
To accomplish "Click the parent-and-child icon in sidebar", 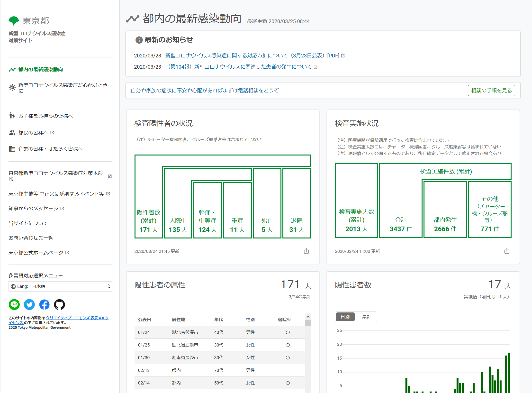I will (12, 116).
